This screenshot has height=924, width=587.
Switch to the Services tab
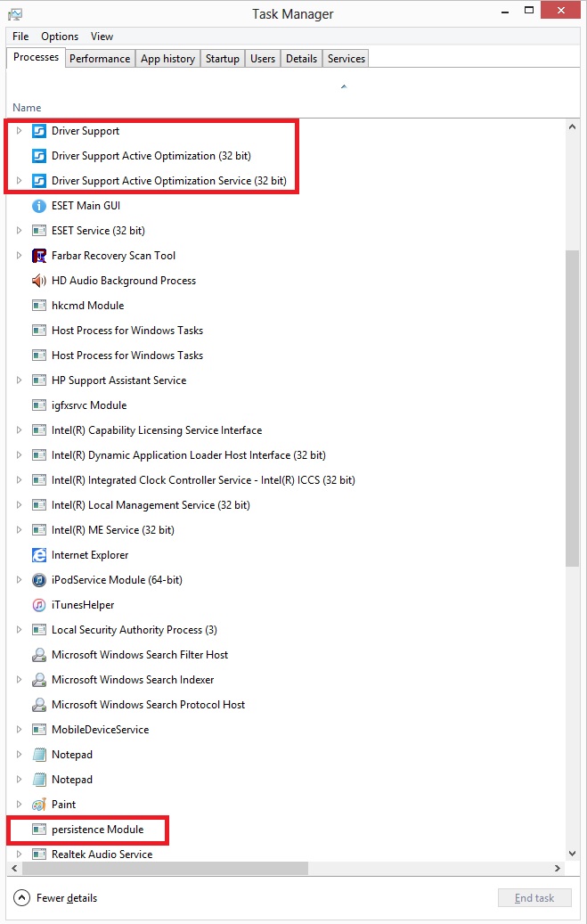(x=346, y=58)
